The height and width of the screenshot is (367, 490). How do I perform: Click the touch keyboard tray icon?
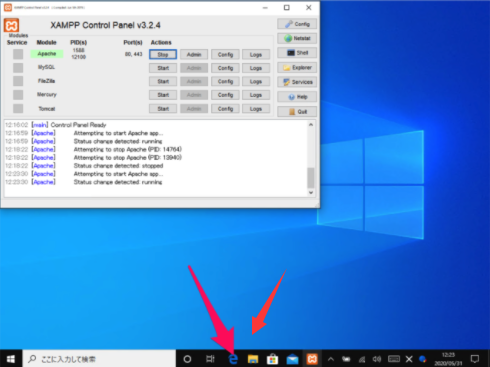point(394,359)
